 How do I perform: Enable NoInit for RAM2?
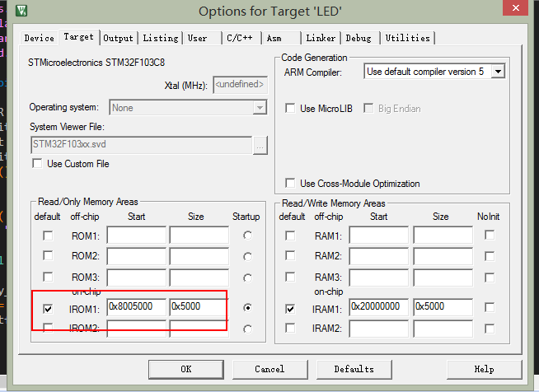coord(490,256)
